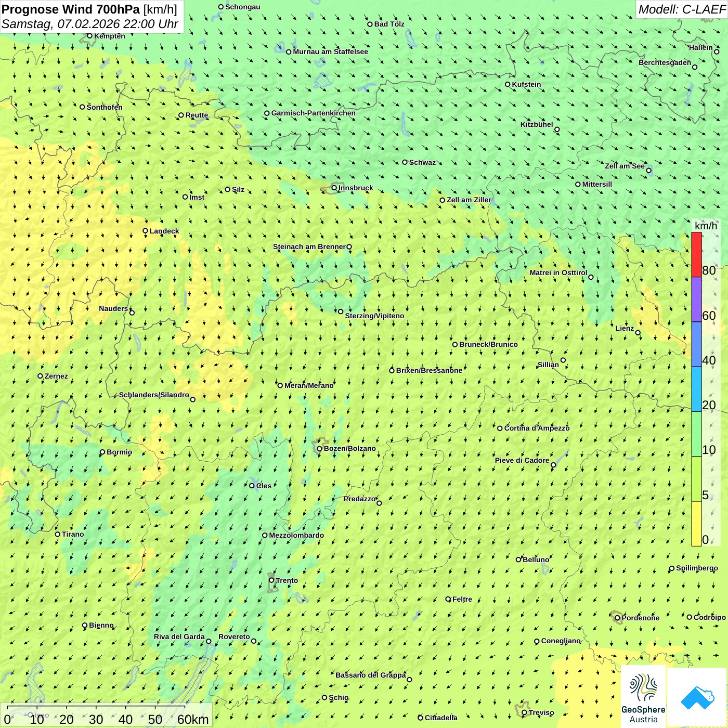Click the 'km/h' legend heading
Screen dimensions: 728x728
pos(706,226)
